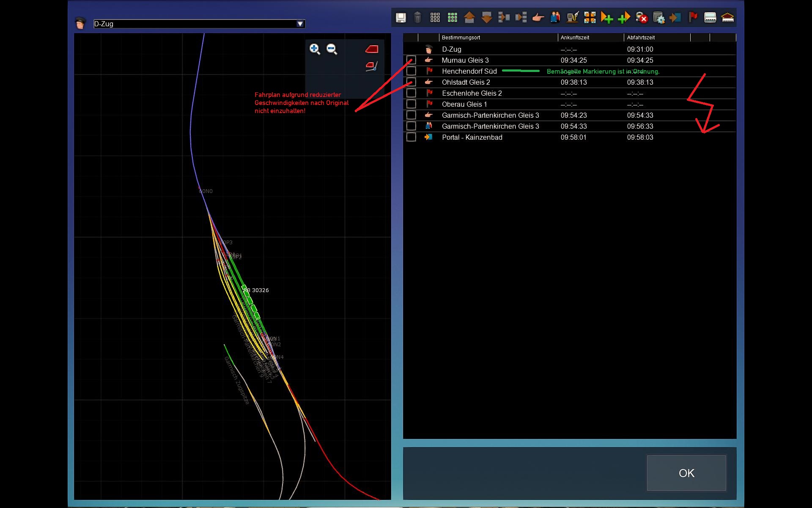Click the move instruction up arrow icon
This screenshot has height=508, width=812.
(x=469, y=17)
